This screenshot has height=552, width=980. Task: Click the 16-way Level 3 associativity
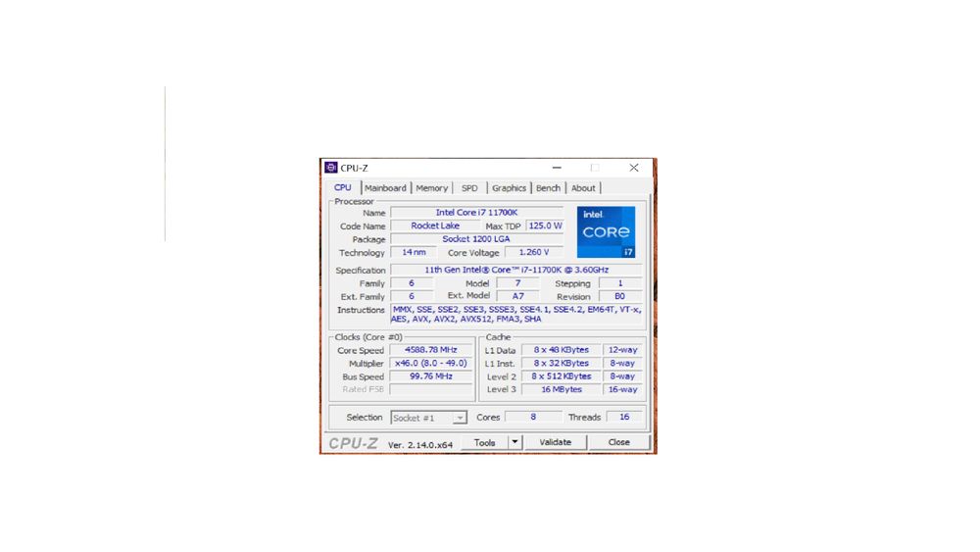(x=622, y=389)
